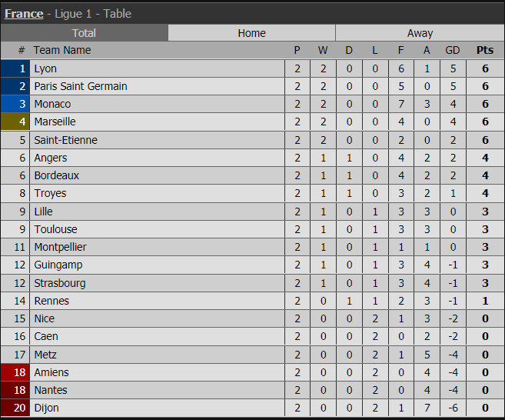505x420 pixels.
Task: Click the Toulouse team name
Action: (55, 229)
